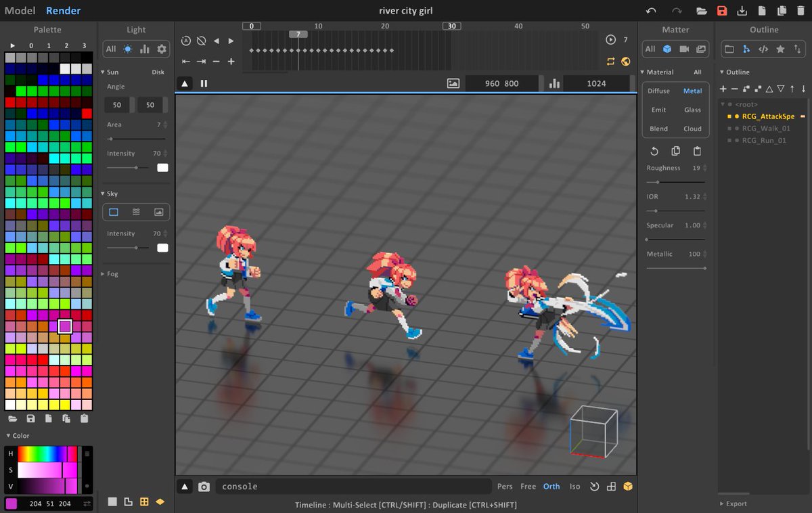Click the magenta current color swatch
The image size is (812, 513).
tap(12, 504)
